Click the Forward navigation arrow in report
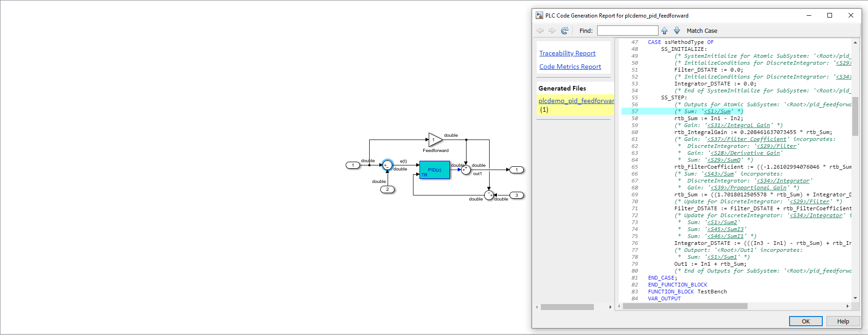The width and height of the screenshot is (868, 335). tap(552, 30)
